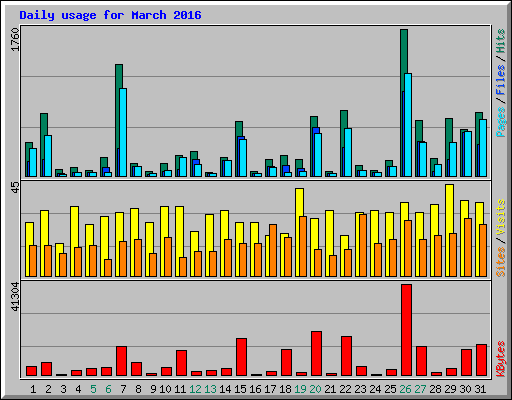Click the cyan pages bar for day 22
This screenshot has width=512, height=400.
point(348,152)
